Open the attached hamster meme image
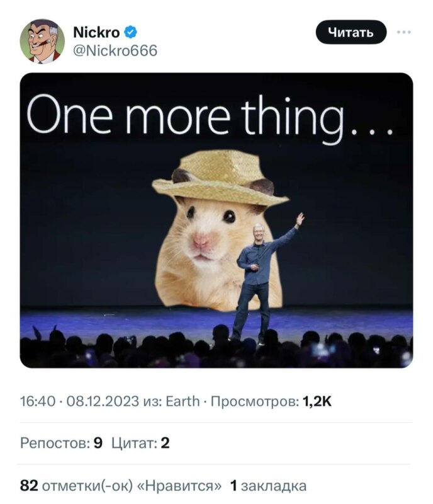 coord(216,220)
